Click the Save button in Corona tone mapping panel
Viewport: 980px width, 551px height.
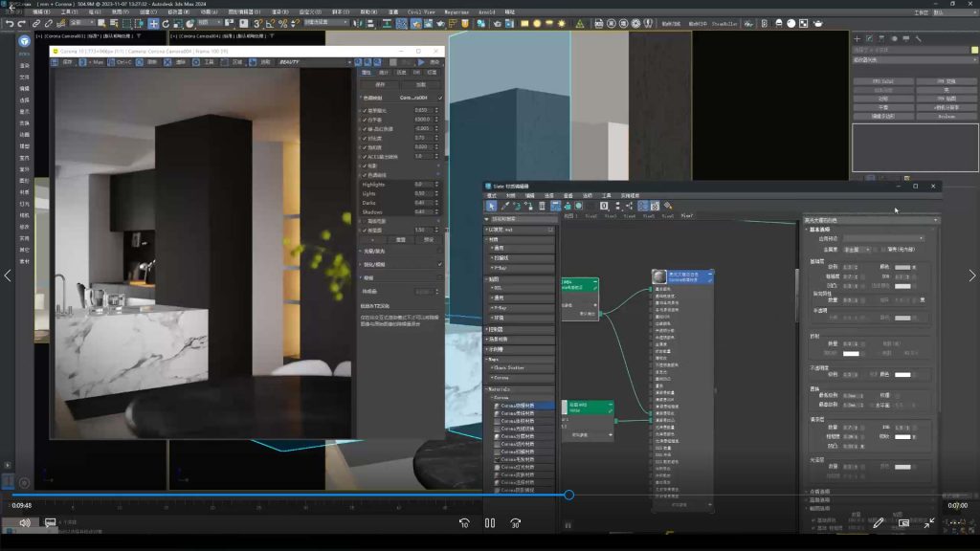pyautogui.click(x=380, y=84)
